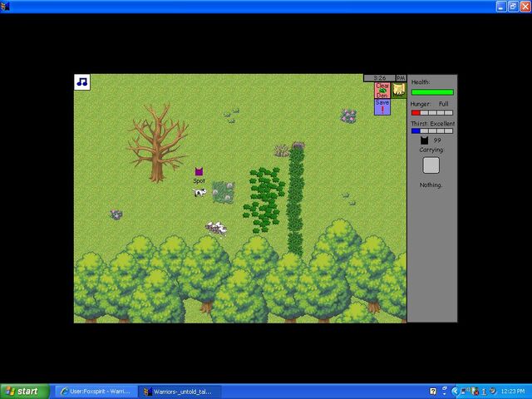Click the 'Thirst: Excellent' label
Image resolution: width=532 pixels, height=399 pixels.
tap(432, 124)
